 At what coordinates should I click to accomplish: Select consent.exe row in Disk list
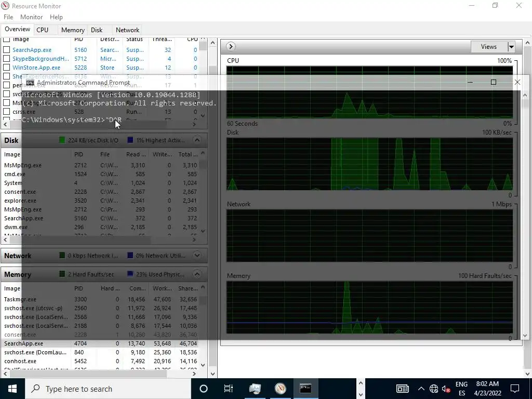pos(101,192)
